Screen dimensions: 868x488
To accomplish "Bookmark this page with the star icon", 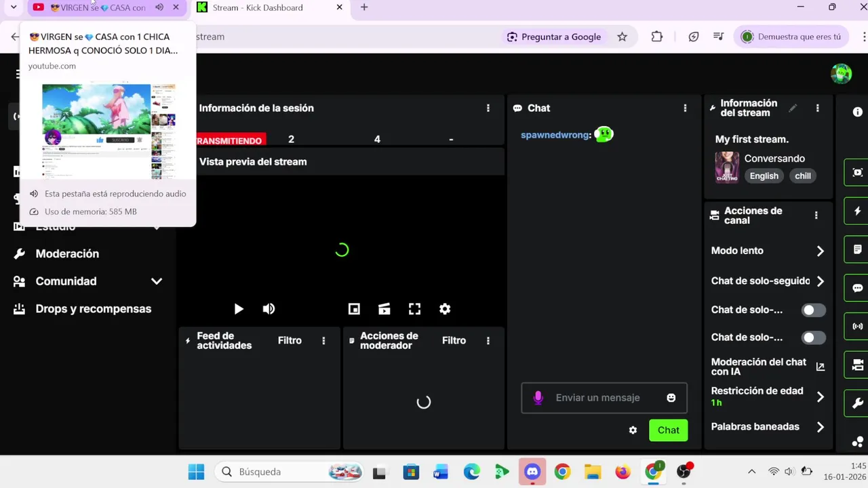I will 622,37.
